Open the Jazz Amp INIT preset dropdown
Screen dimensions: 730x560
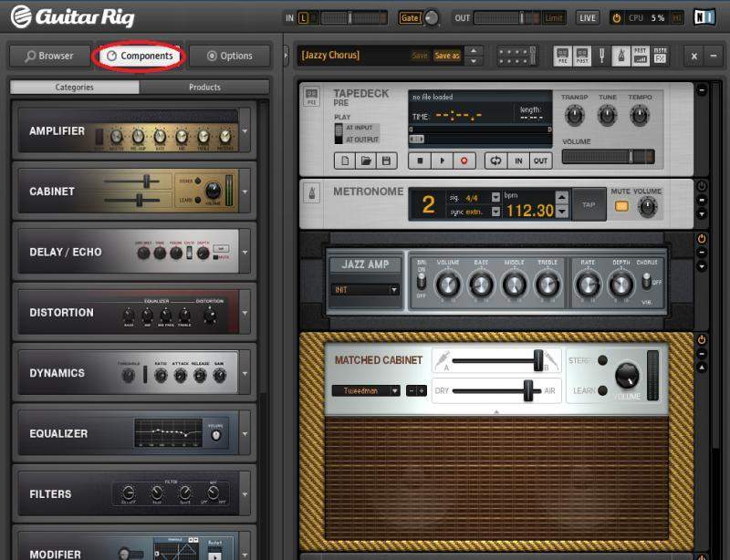365,290
